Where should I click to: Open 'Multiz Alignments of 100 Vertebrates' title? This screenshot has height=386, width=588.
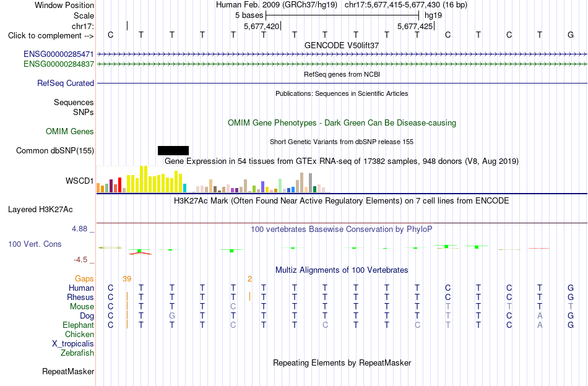pos(342,270)
